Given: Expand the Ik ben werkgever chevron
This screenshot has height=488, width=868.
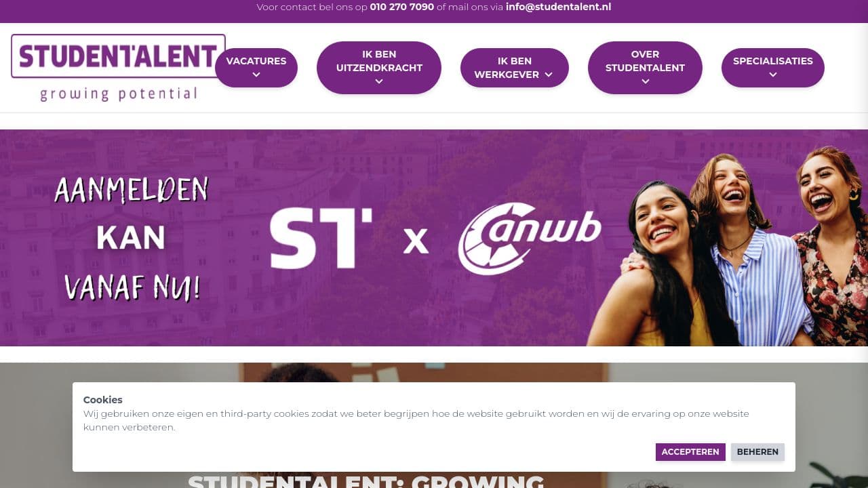Looking at the screenshot, I should (549, 75).
